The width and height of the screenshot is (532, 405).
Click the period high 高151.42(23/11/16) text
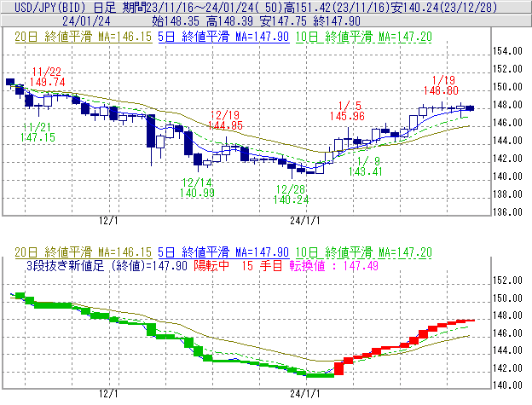point(337,7)
